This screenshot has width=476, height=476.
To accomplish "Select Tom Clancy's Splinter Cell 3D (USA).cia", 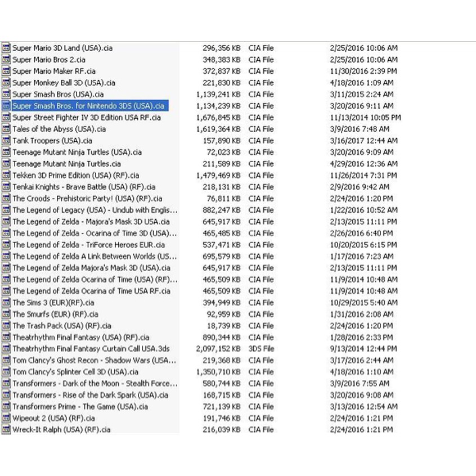I will pos(75,372).
